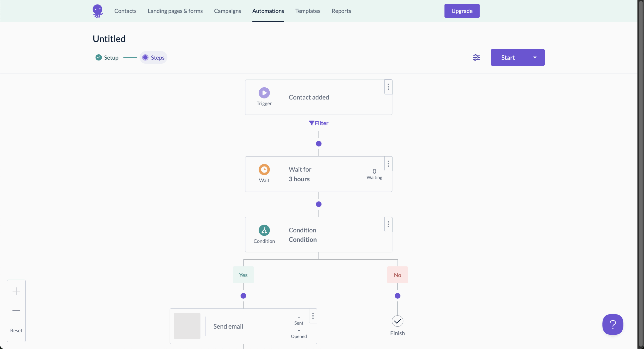Add step at dot below Wait card

point(318,204)
